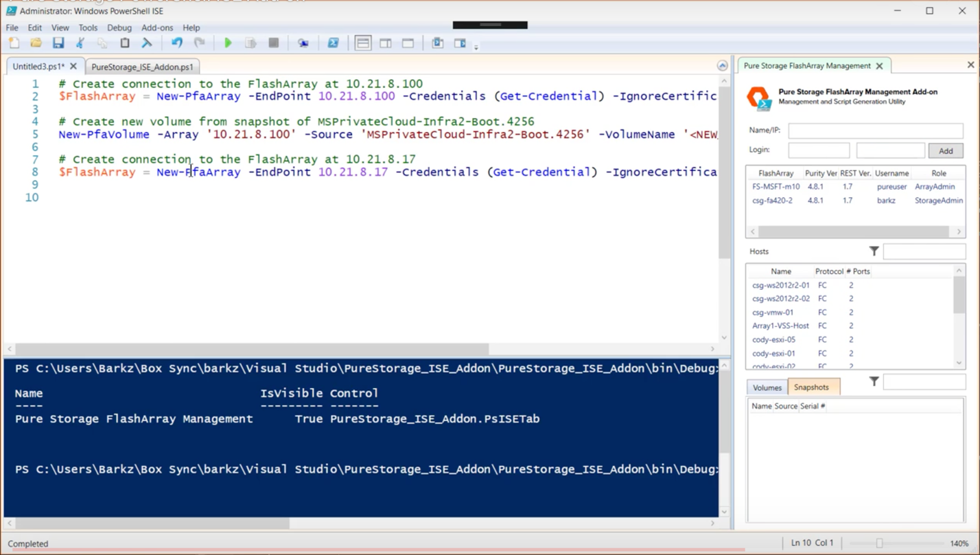Open the Tools menu
Viewport: 980px width, 555px height.
pos(88,27)
